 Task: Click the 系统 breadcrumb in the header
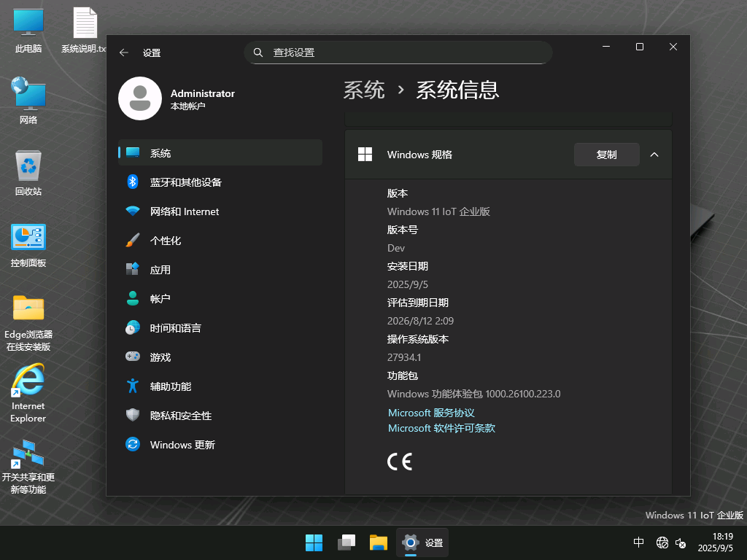coord(364,90)
